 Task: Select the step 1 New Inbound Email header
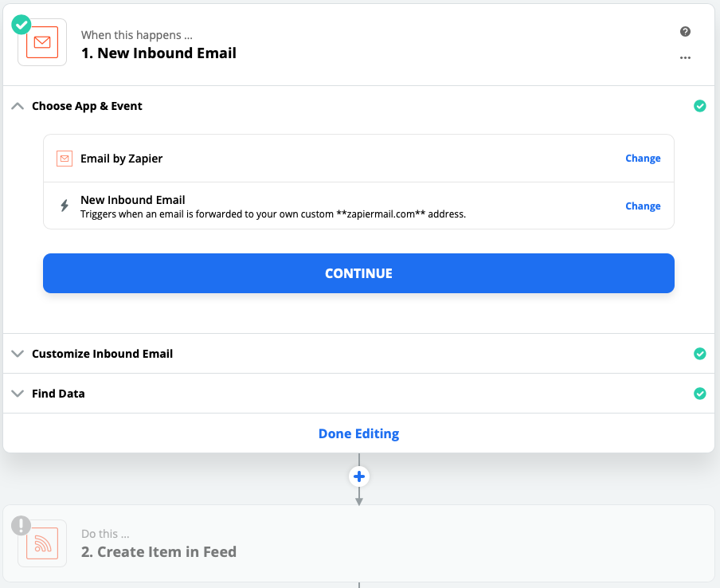click(x=158, y=53)
